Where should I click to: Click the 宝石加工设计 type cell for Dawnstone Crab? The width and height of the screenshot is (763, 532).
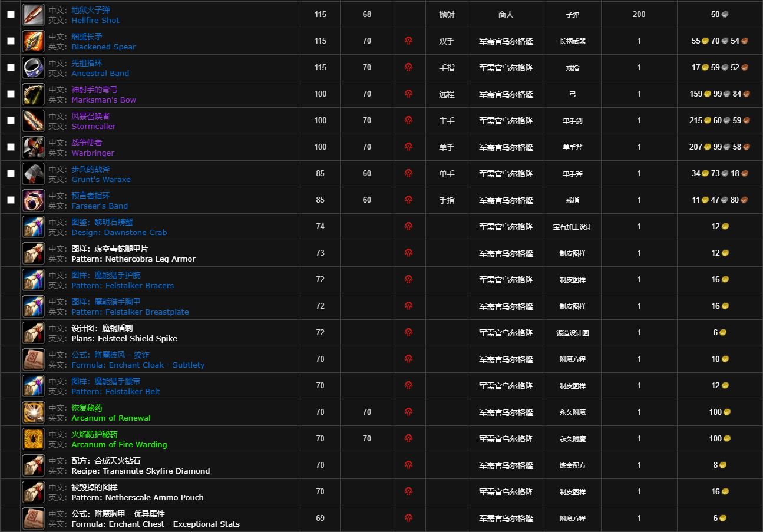[573, 227]
